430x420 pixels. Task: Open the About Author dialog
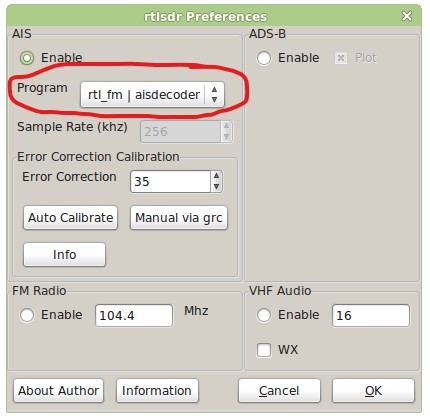58,391
